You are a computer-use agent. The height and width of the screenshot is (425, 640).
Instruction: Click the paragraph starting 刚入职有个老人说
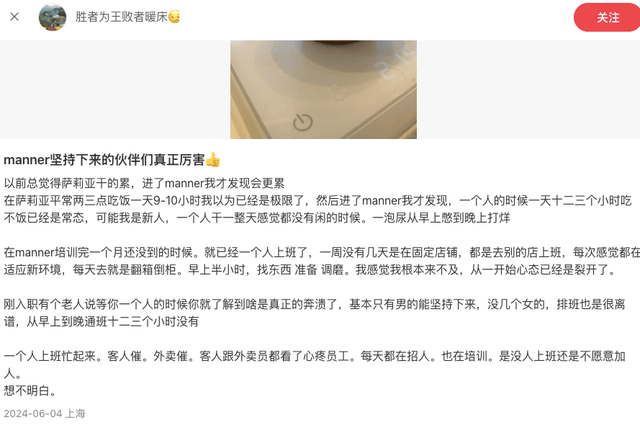pos(314,313)
